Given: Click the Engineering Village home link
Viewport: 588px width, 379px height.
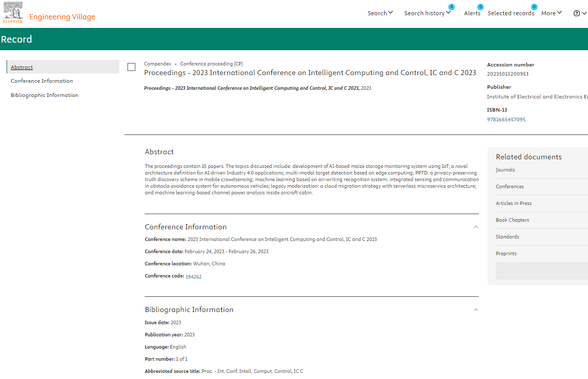Looking at the screenshot, I should pyautogui.click(x=62, y=17).
